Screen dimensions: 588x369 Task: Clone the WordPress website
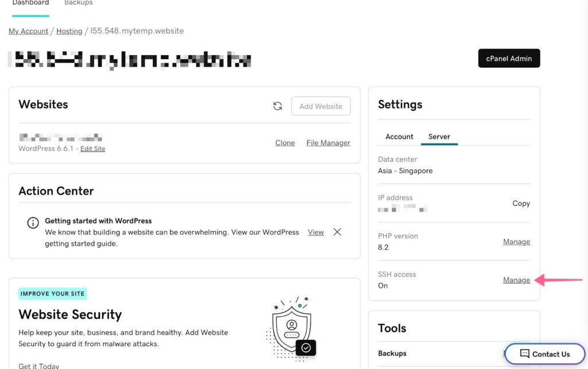(x=285, y=143)
